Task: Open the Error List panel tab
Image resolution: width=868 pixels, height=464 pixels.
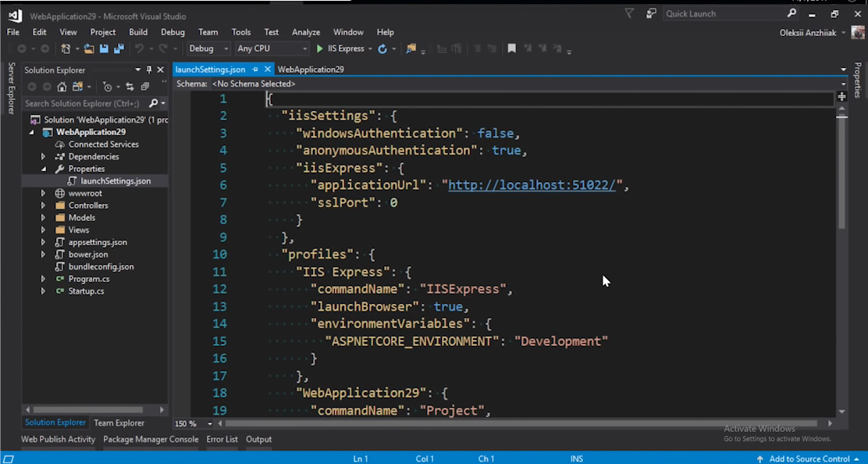Action: [222, 439]
